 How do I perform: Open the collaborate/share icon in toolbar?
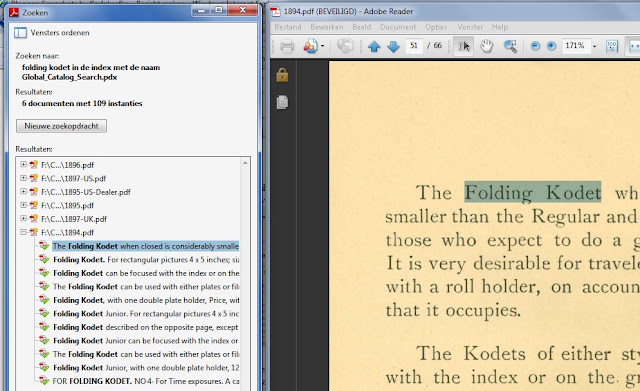point(310,46)
